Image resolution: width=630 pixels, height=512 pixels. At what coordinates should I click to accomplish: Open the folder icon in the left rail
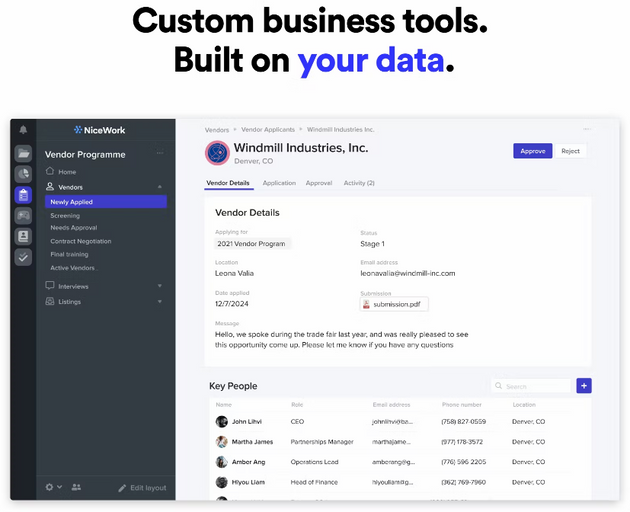[x=23, y=153]
